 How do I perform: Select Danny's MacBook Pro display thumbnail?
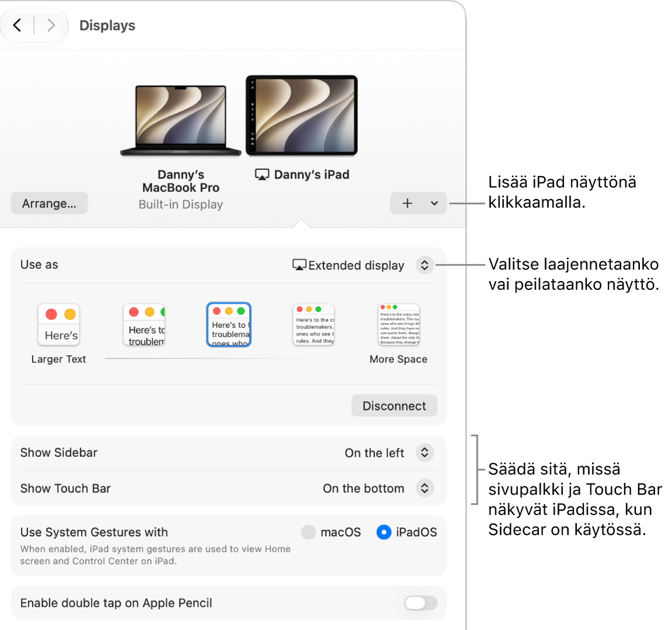[x=180, y=120]
